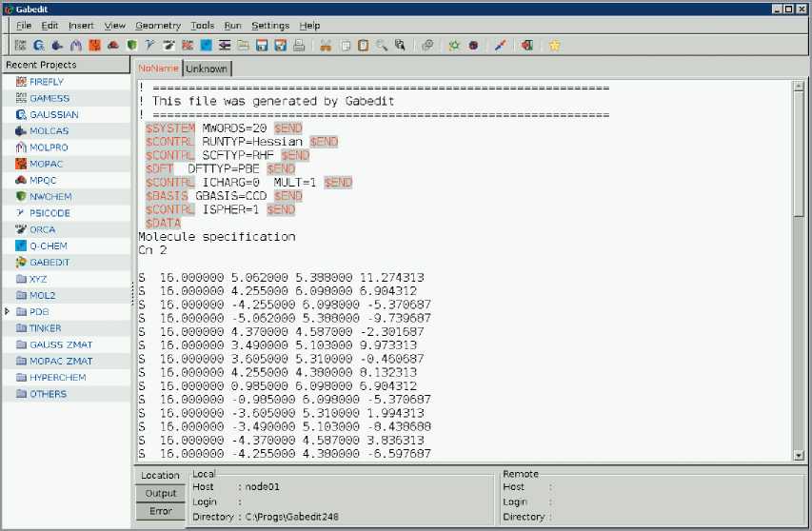Click the 'GBASIS=CCD' text in editor
This screenshot has width=812, height=531.
point(231,196)
